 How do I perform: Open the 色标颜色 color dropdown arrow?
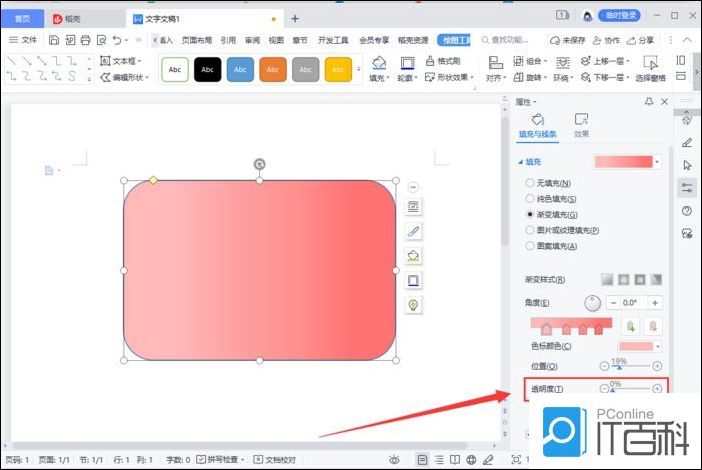[658, 346]
